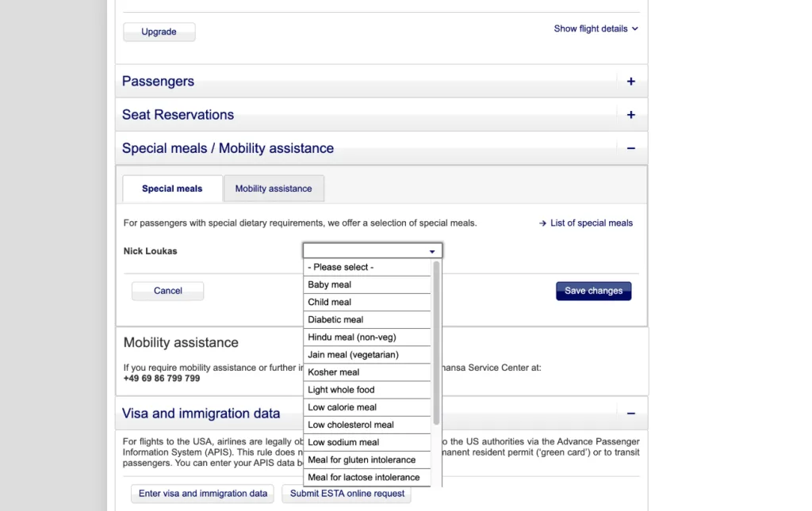
Task: Pick Diabetic meal option
Action: pos(367,320)
